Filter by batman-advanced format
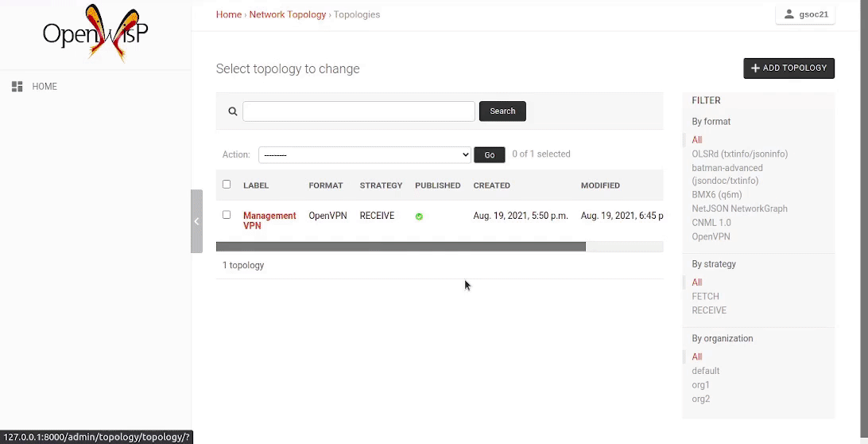Screen dimensions: 868x444 727,174
